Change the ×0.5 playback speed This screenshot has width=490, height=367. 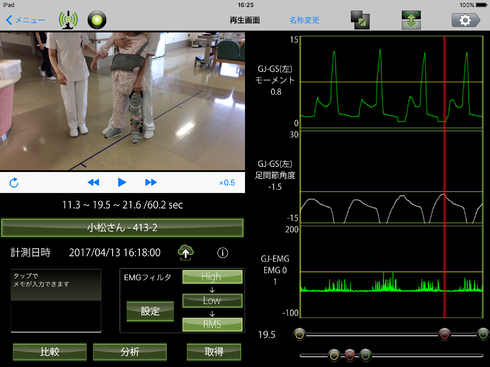tap(227, 183)
